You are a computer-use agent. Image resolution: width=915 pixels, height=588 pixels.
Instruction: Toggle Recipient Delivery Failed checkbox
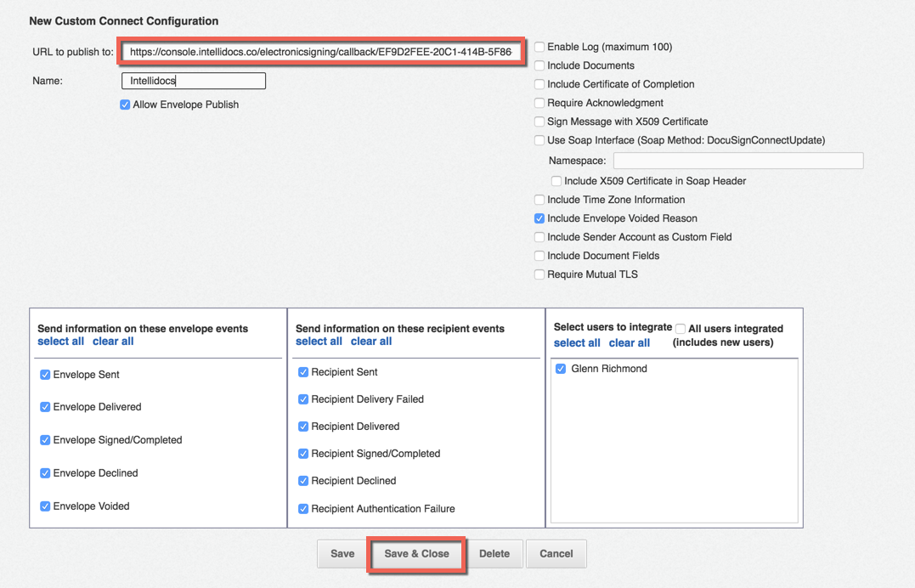[x=303, y=399]
